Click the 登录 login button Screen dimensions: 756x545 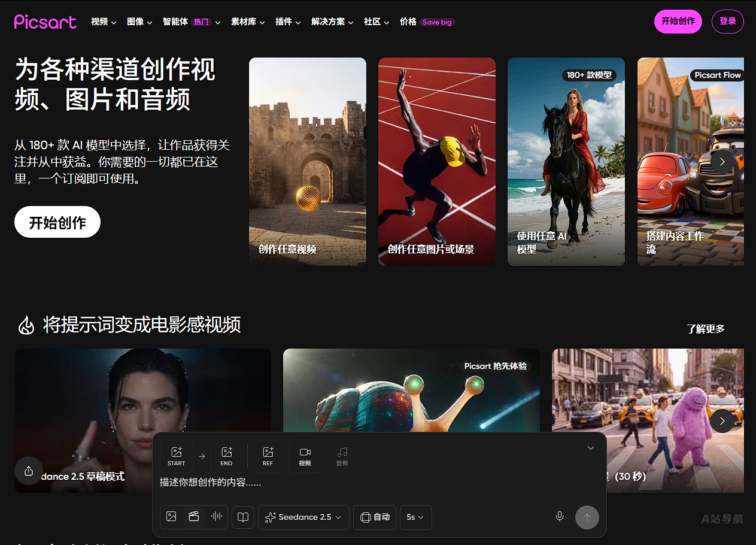pyautogui.click(x=728, y=21)
